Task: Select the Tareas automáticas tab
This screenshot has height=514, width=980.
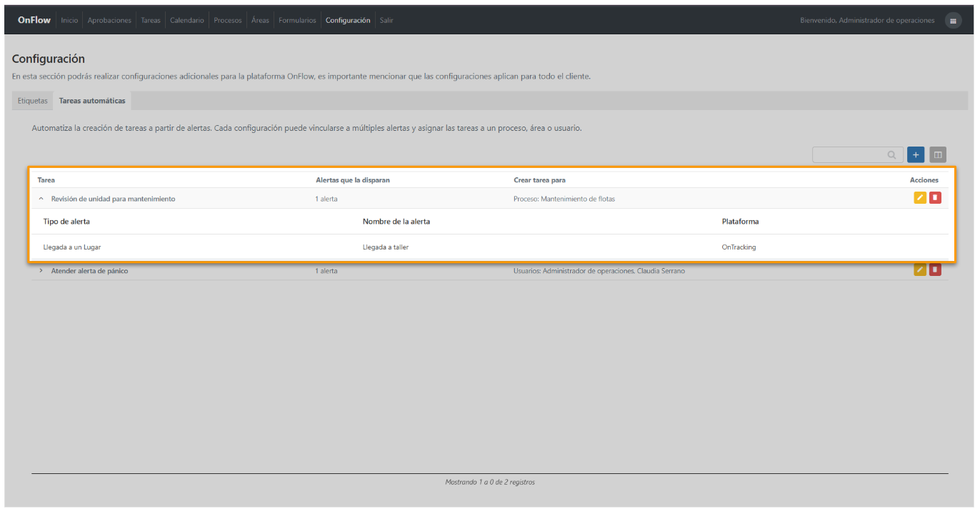Action: [92, 101]
